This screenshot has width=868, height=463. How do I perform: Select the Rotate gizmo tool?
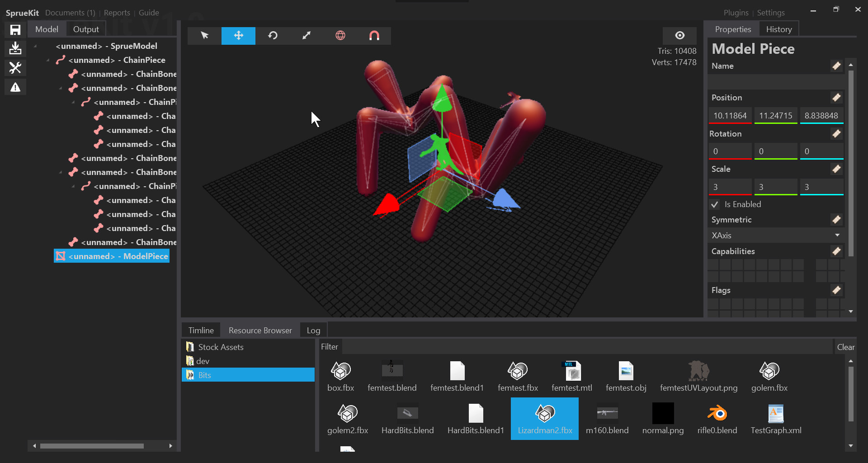[x=272, y=36]
